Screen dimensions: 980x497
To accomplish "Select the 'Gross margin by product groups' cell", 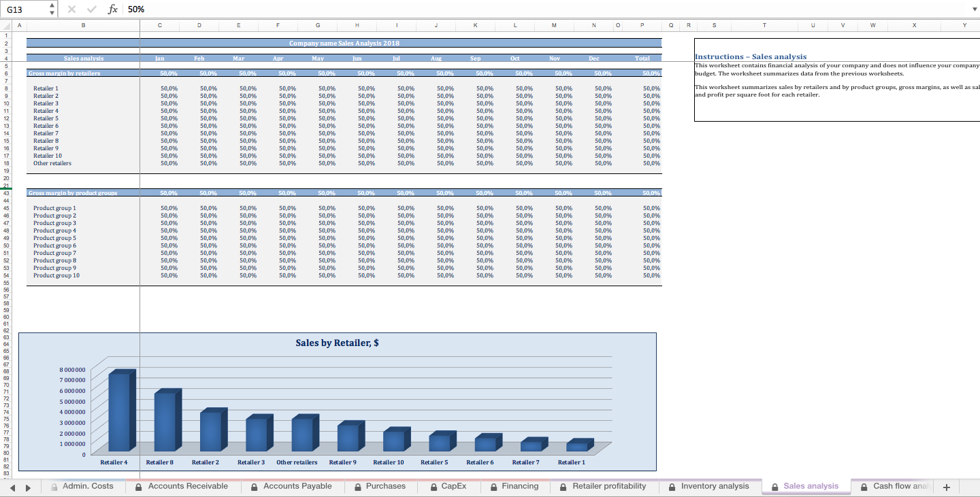I will (x=83, y=193).
